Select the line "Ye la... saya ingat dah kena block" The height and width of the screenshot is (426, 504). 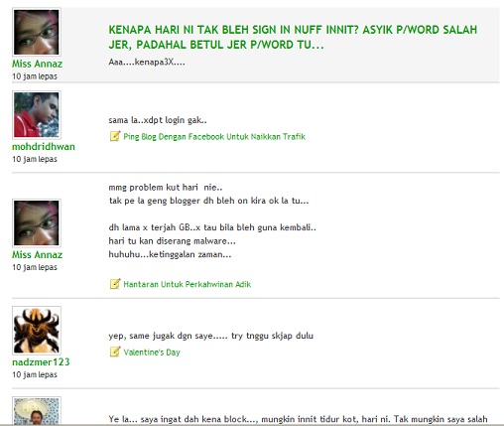(298, 419)
